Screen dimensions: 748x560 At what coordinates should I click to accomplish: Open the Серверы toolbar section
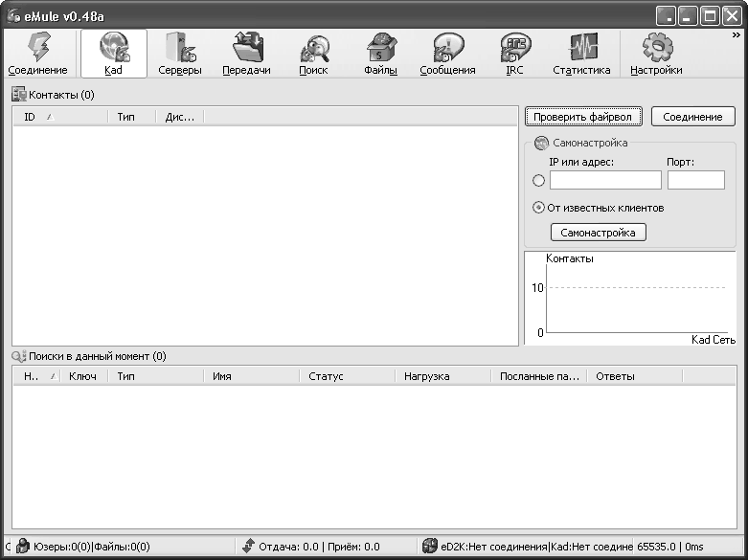tap(180, 54)
